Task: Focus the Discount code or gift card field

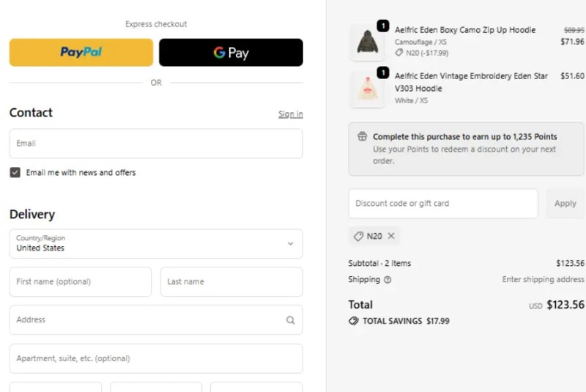Action: tap(443, 204)
